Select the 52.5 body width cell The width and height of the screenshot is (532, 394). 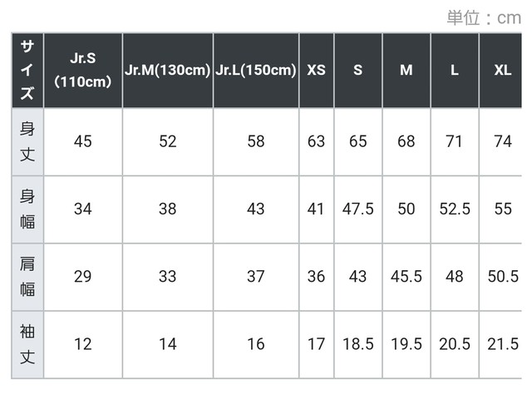pyautogui.click(x=455, y=209)
